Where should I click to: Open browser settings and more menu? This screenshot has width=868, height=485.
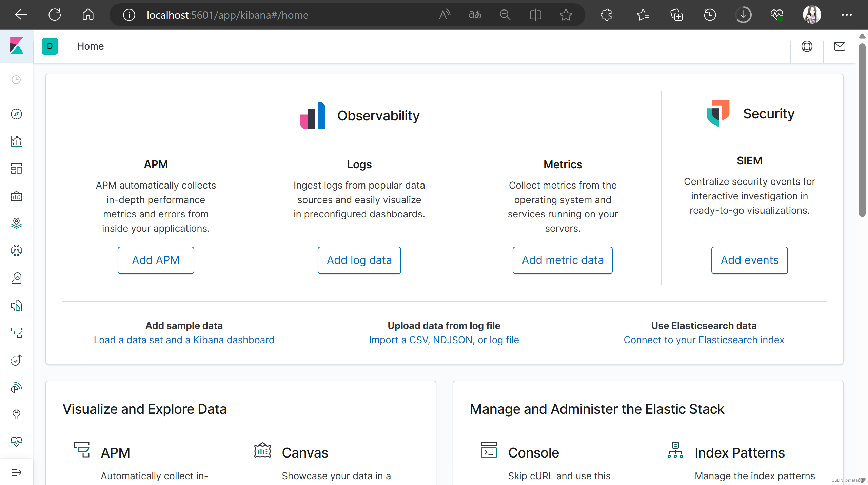click(847, 15)
